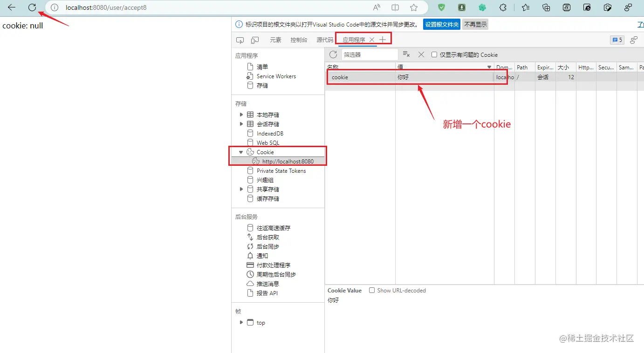
Task: Open Service Workers in sidebar
Action: coord(276,76)
